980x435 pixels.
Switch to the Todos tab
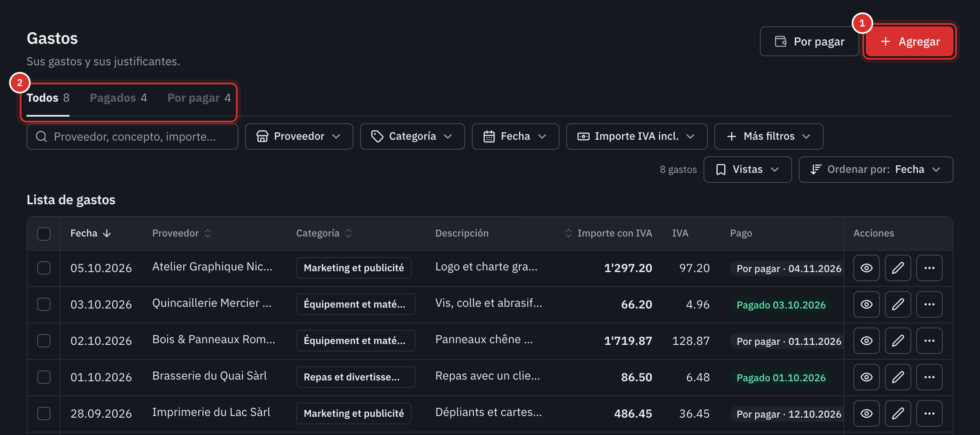(48, 98)
